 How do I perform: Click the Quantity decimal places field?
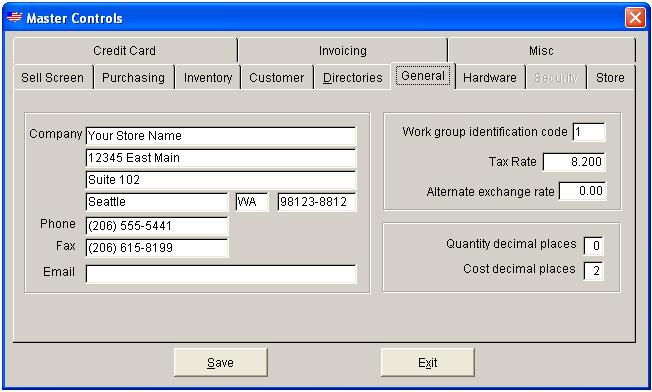[593, 246]
